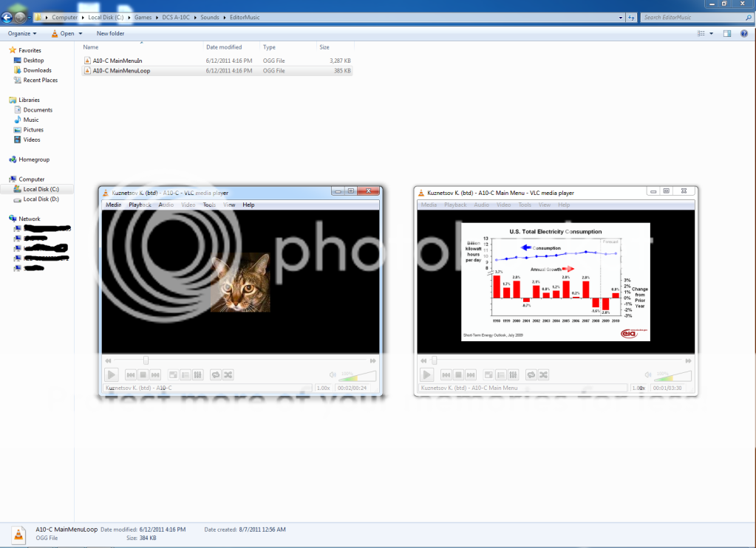Expand the change-view options dropdown arrow
756x548 pixels.
[711, 33]
